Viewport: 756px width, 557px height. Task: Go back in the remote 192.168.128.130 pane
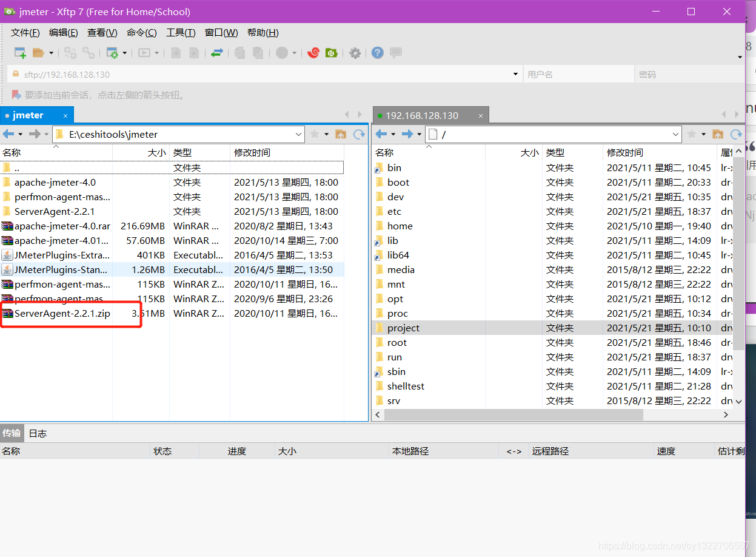(381, 134)
